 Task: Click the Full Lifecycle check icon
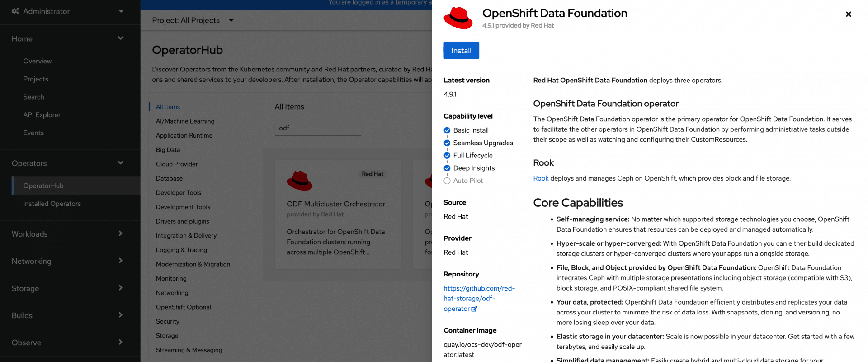point(447,156)
